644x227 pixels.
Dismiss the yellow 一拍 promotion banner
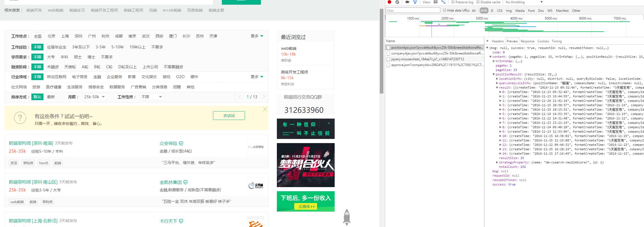pyautogui.click(x=265, y=109)
